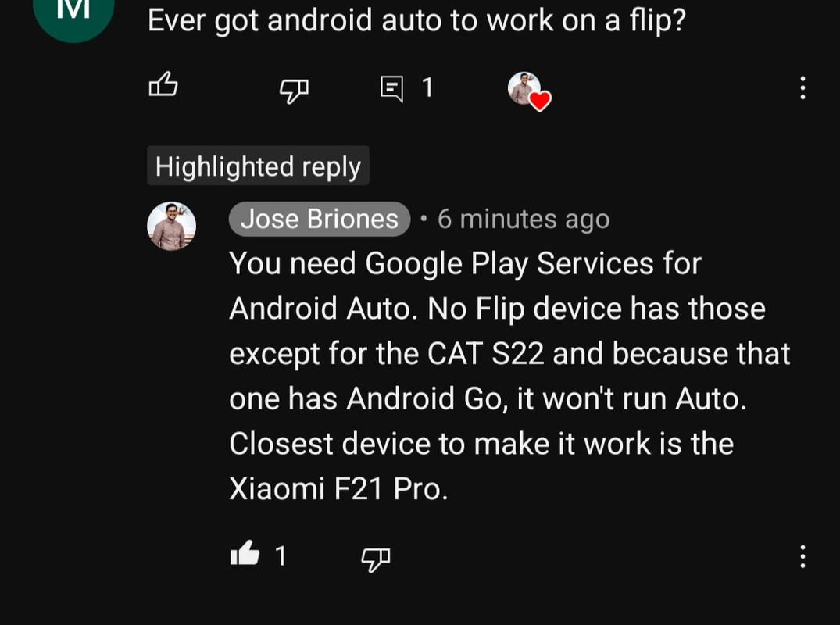Screen dimensions: 840x625
Task: Tap the red heart icon on the badge
Action: point(540,101)
